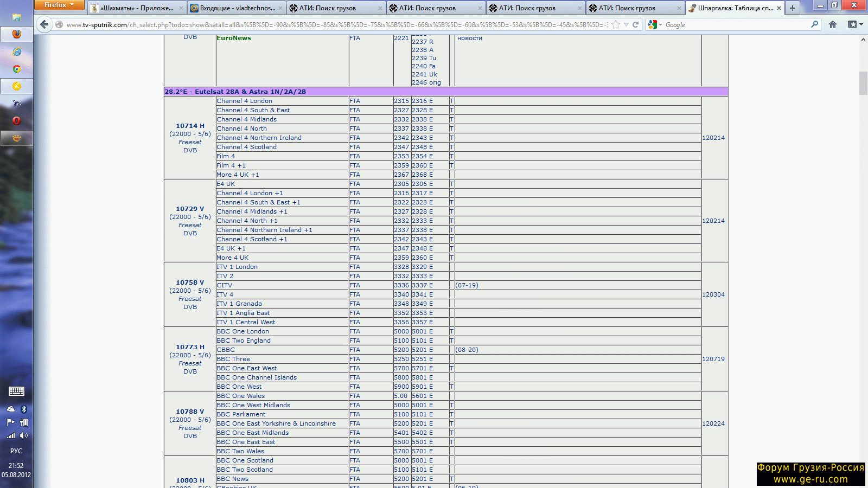Launch Internet Explorer from the taskbar
Image resolution: width=868 pixels, height=488 pixels.
[16, 52]
